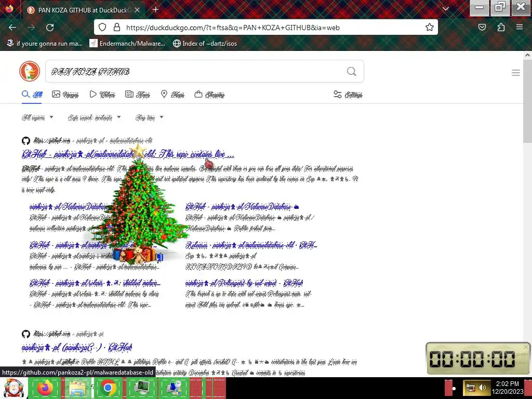Open the Endermanch/Malware bookmark
This screenshot has width=532, height=399.
tap(128, 44)
